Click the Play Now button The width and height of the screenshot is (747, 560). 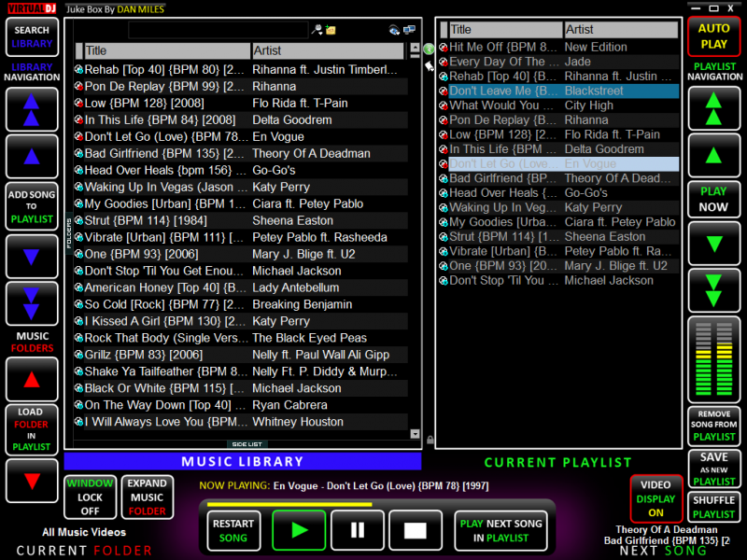pos(713,199)
